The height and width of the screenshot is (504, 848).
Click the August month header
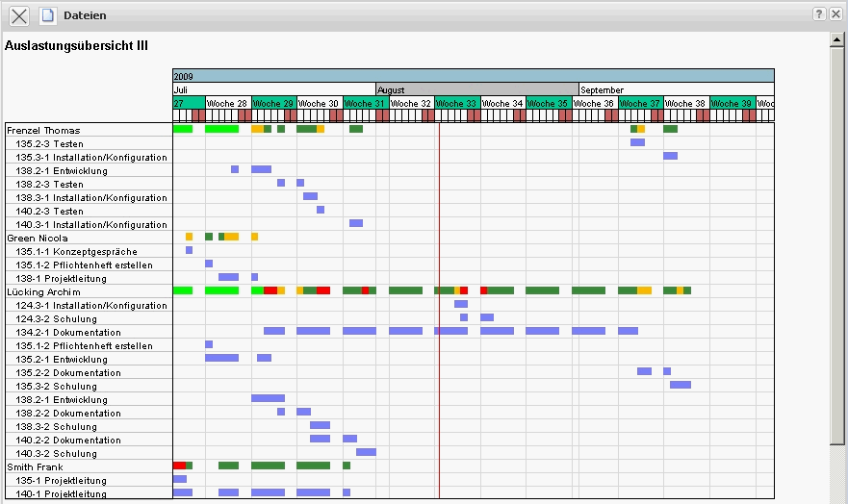tap(476, 89)
